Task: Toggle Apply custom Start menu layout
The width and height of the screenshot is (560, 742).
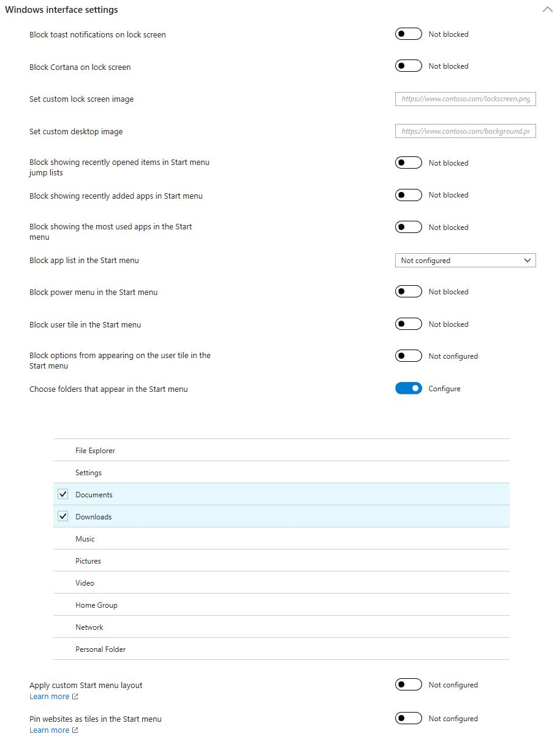Action: coord(409,685)
